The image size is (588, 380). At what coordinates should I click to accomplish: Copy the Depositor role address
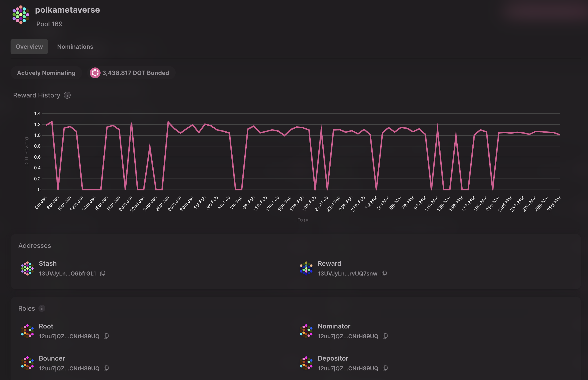385,368
